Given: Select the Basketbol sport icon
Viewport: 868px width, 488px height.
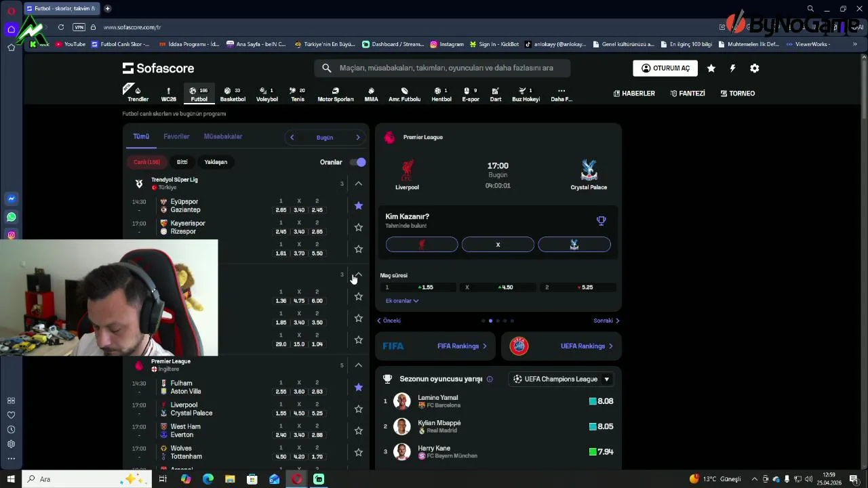Looking at the screenshot, I should [233, 94].
